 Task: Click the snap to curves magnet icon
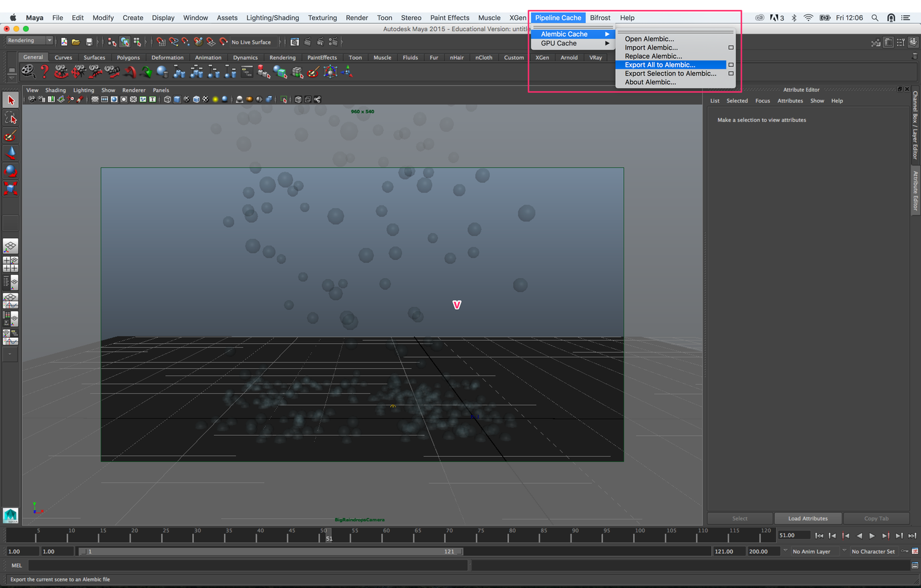174,42
